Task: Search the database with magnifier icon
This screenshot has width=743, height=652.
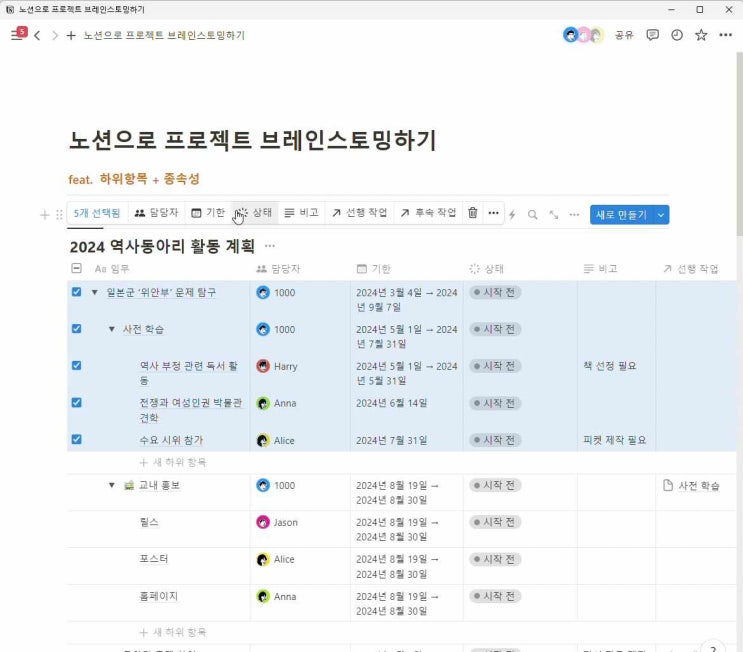Action: pos(533,215)
